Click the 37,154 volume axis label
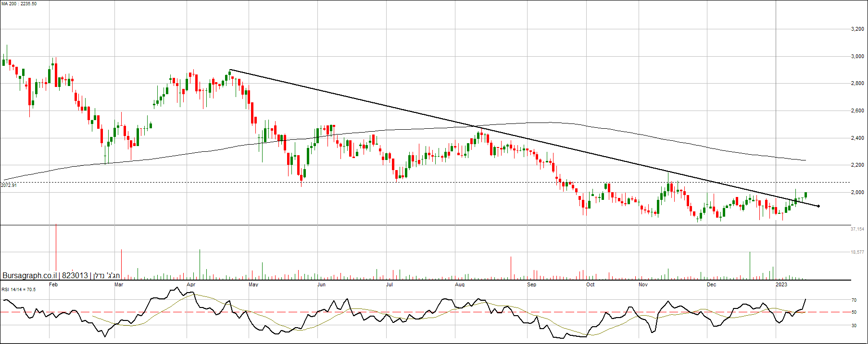Viewport: 868px width, 344px height. tap(857, 229)
